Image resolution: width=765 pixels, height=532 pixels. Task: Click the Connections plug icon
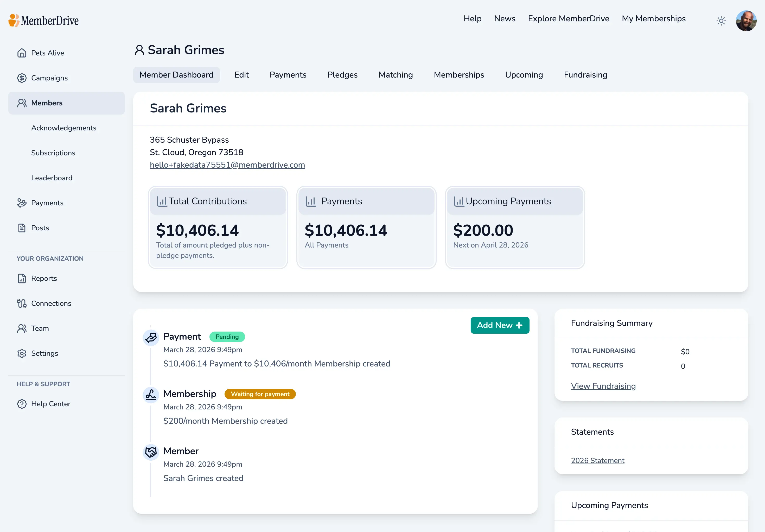click(x=22, y=303)
